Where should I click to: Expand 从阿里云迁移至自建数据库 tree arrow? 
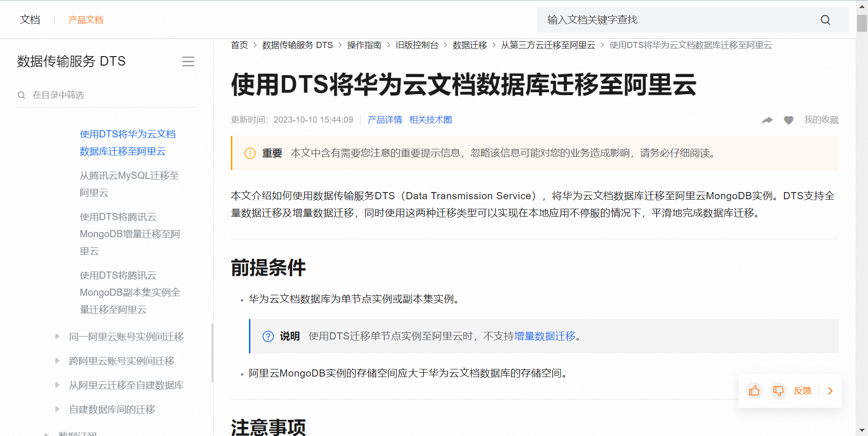[x=57, y=385]
